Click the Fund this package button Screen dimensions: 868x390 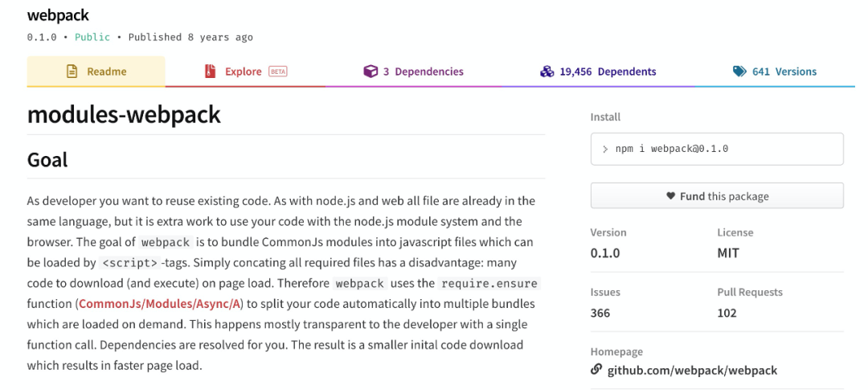[717, 196]
